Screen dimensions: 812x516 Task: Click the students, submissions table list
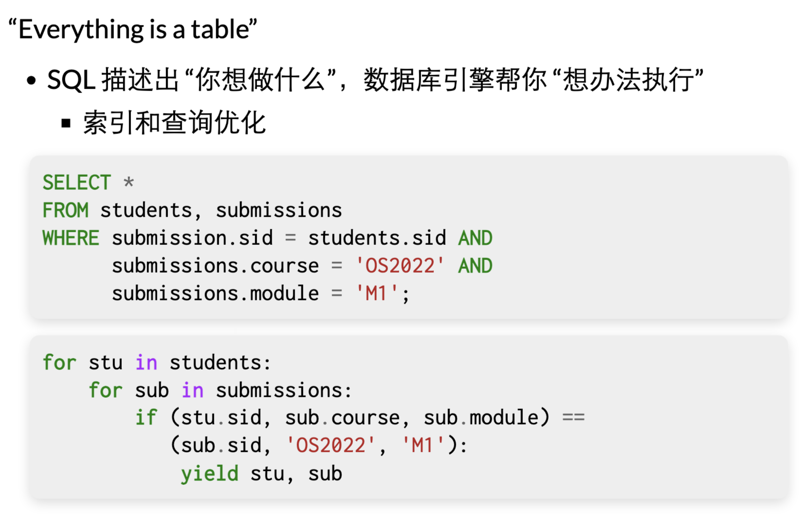[x=221, y=210]
